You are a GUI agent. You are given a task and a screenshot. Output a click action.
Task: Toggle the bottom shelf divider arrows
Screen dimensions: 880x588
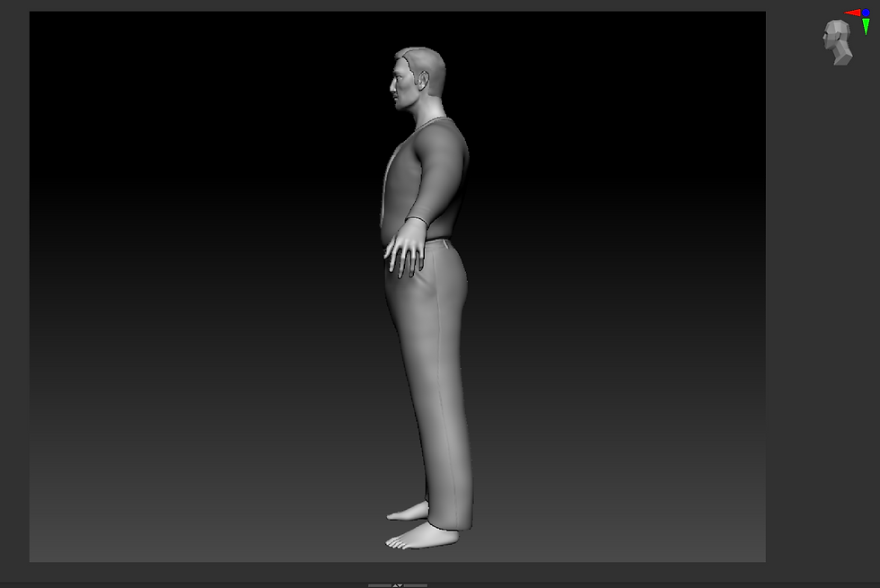(397, 585)
